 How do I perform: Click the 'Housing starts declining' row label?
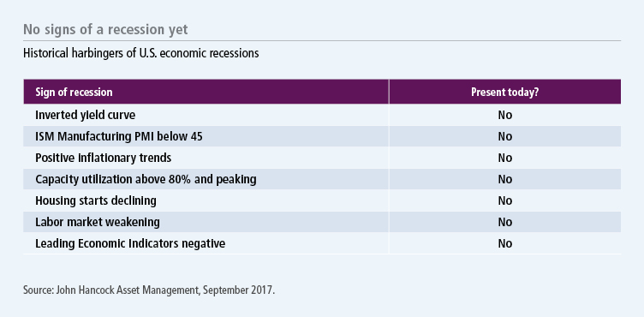click(96, 200)
